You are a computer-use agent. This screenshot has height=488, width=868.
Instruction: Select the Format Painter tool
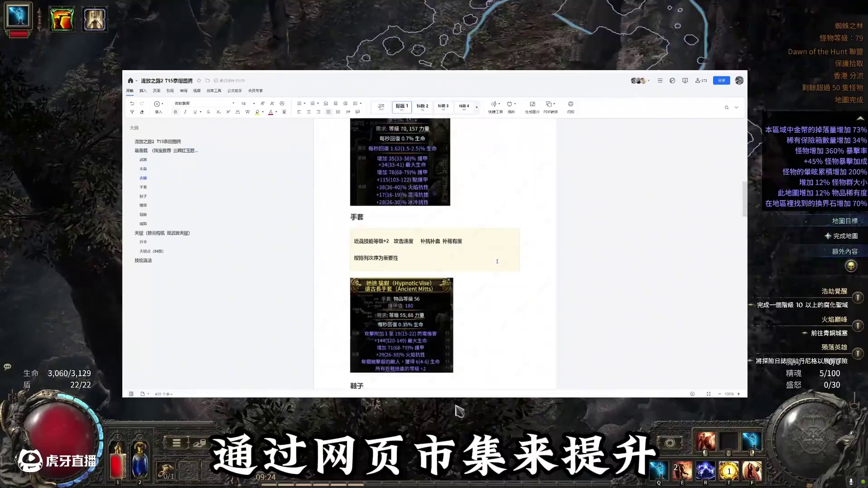coord(132,112)
